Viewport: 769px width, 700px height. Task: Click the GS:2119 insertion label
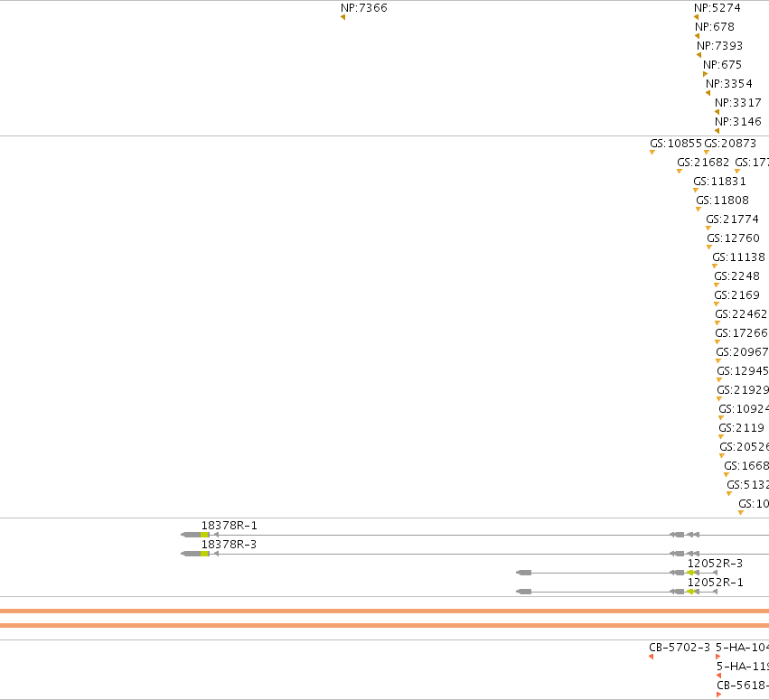[x=741, y=428]
